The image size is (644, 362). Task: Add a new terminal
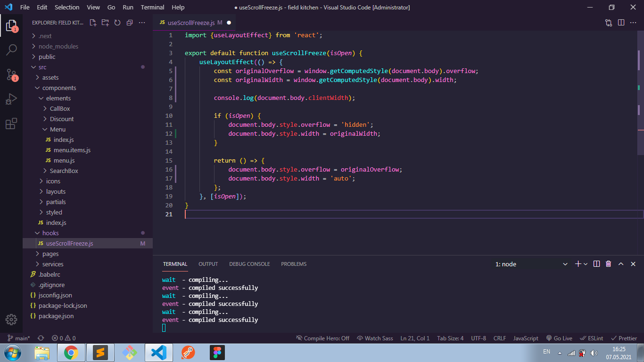point(578,264)
